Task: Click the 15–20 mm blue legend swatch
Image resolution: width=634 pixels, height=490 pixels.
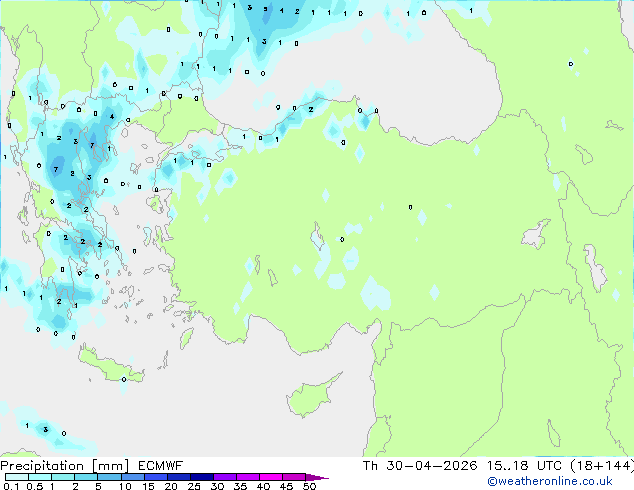Action: click(x=155, y=477)
